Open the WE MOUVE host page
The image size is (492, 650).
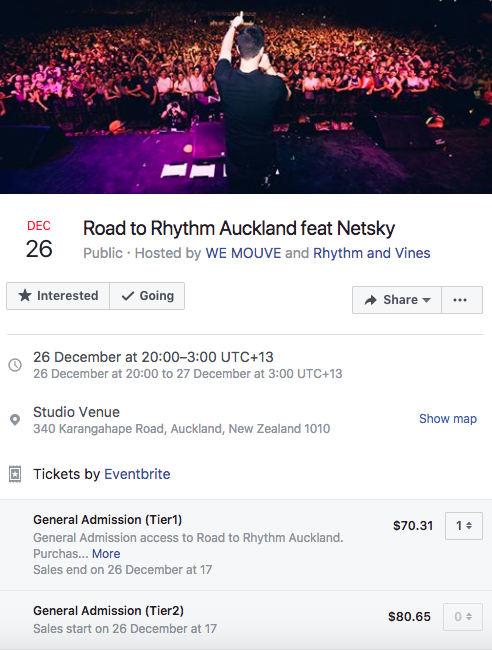click(x=243, y=253)
